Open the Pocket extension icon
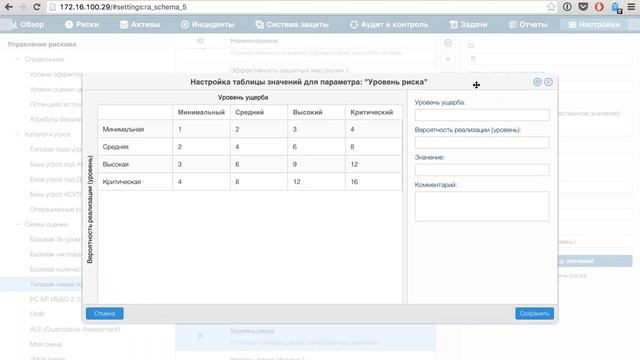This screenshot has width=640, height=360. pyautogui.click(x=583, y=7)
